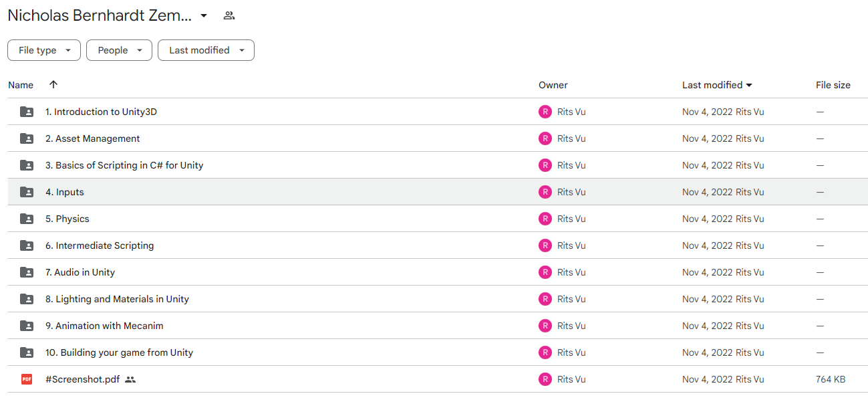Image resolution: width=868 pixels, height=418 pixels.
Task: Open the People filter dropdown
Action: click(119, 50)
